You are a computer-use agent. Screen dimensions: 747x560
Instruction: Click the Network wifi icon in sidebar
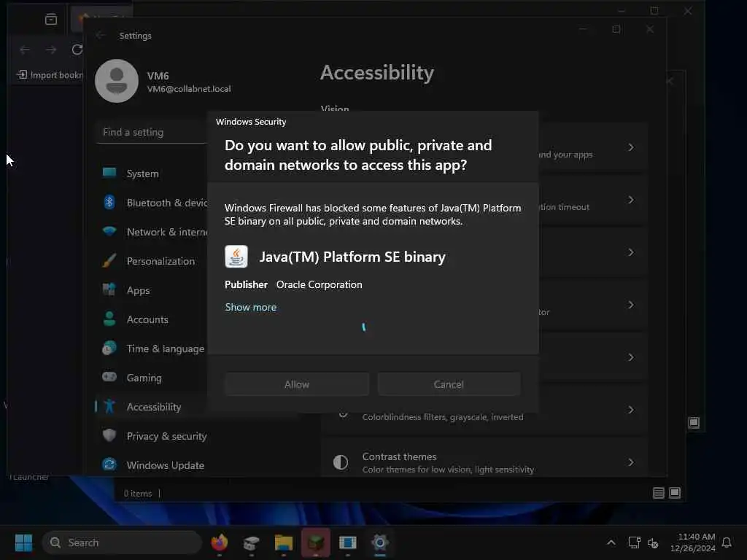109,231
